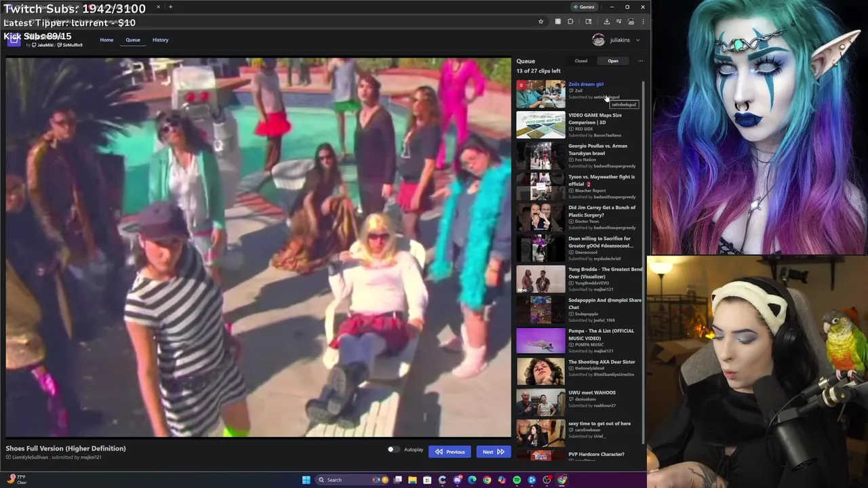Image resolution: width=868 pixels, height=488 pixels.
Task: Open the SirMuffin9 Twitch link
Action: pos(71,45)
